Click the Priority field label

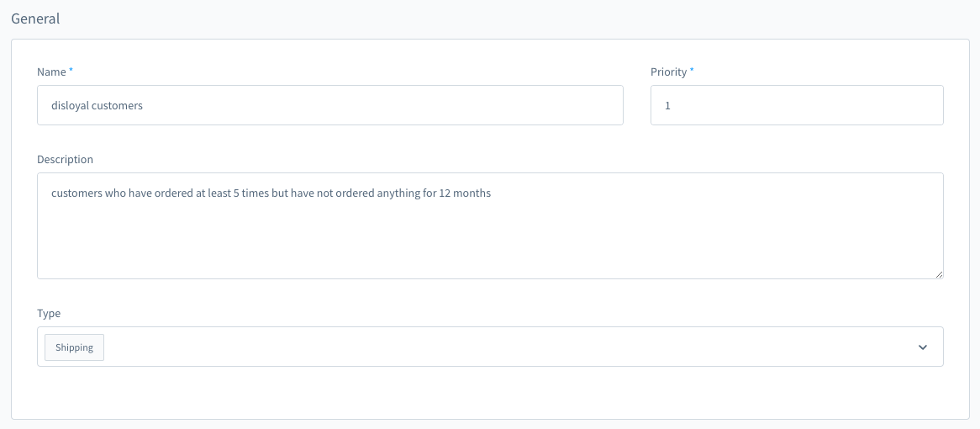pyautogui.click(x=669, y=71)
